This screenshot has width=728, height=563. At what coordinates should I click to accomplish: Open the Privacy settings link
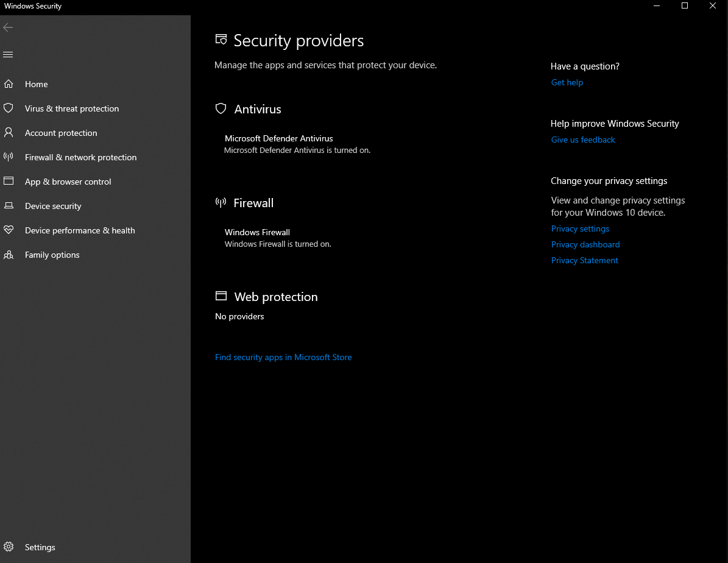[580, 228]
